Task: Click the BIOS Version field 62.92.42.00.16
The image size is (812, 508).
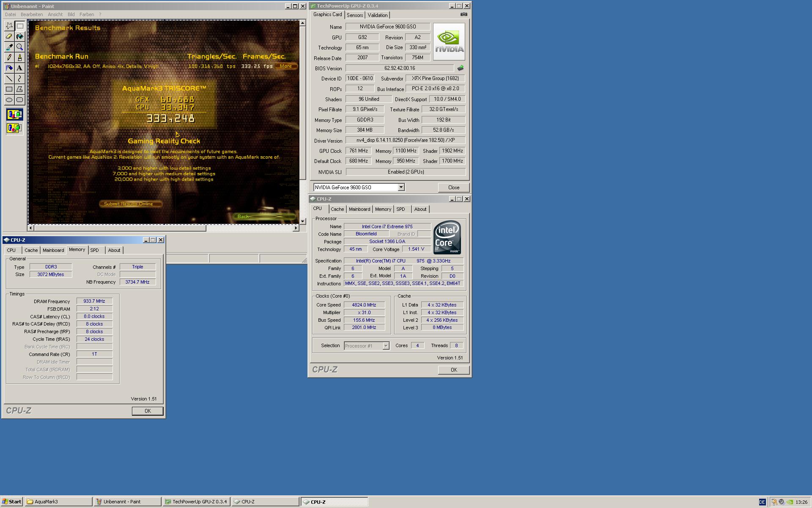Action: pos(400,68)
